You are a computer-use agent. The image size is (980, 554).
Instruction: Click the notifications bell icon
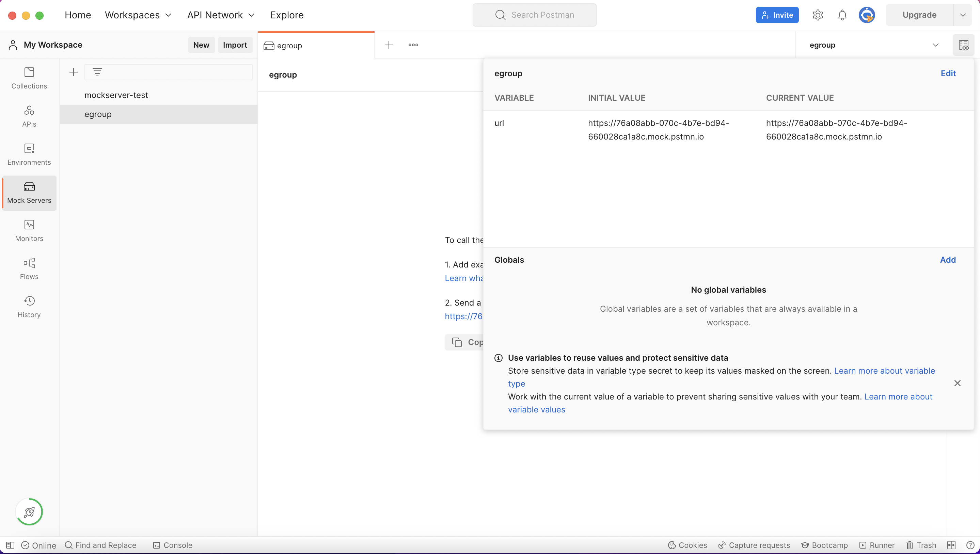click(x=842, y=15)
